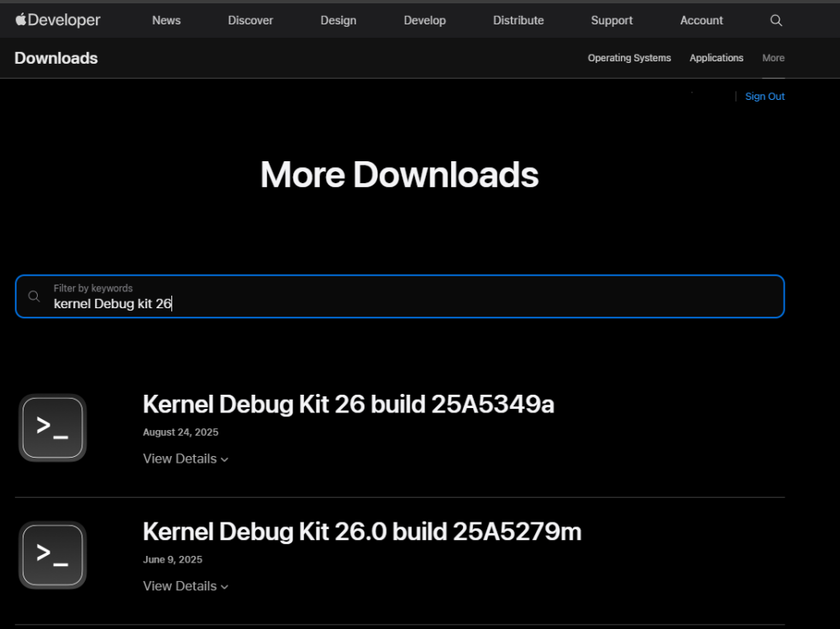Screen dimensions: 840x629
Task: Expand View Details for build 25A5279m
Action: point(186,586)
